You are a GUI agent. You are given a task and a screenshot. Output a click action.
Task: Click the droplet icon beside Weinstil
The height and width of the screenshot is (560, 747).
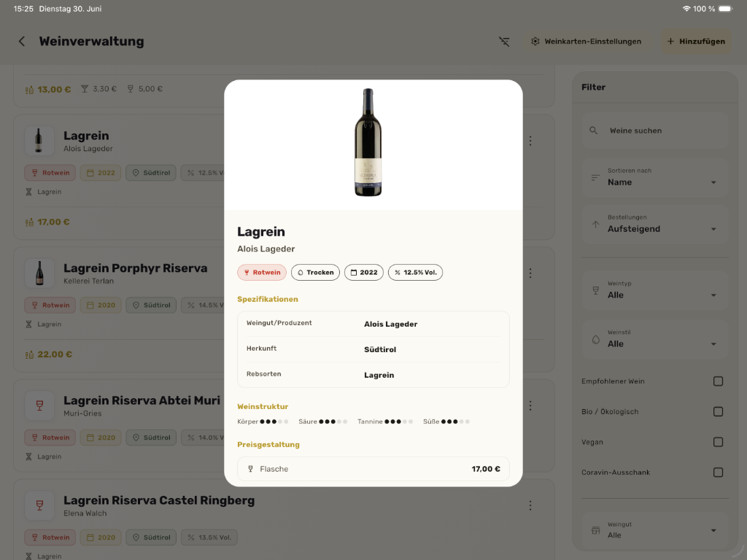coord(595,340)
